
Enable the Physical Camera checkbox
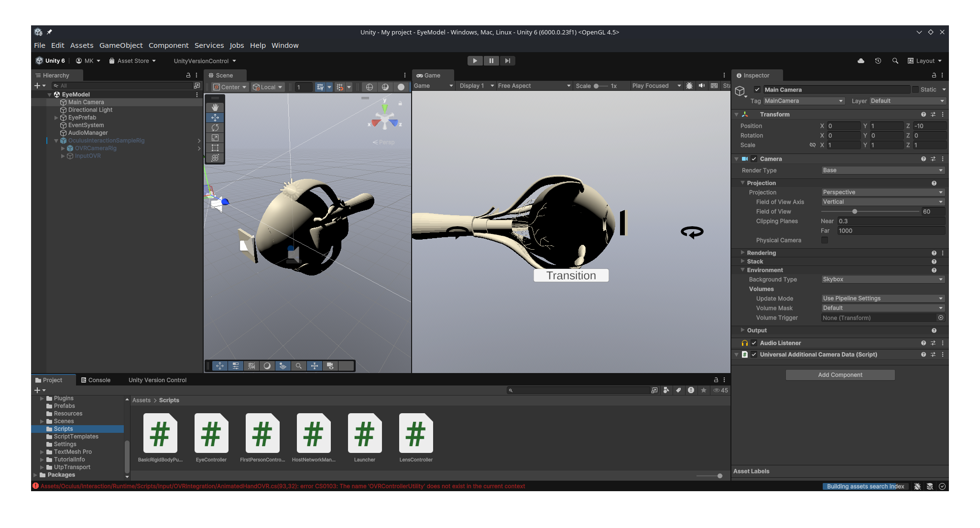825,240
